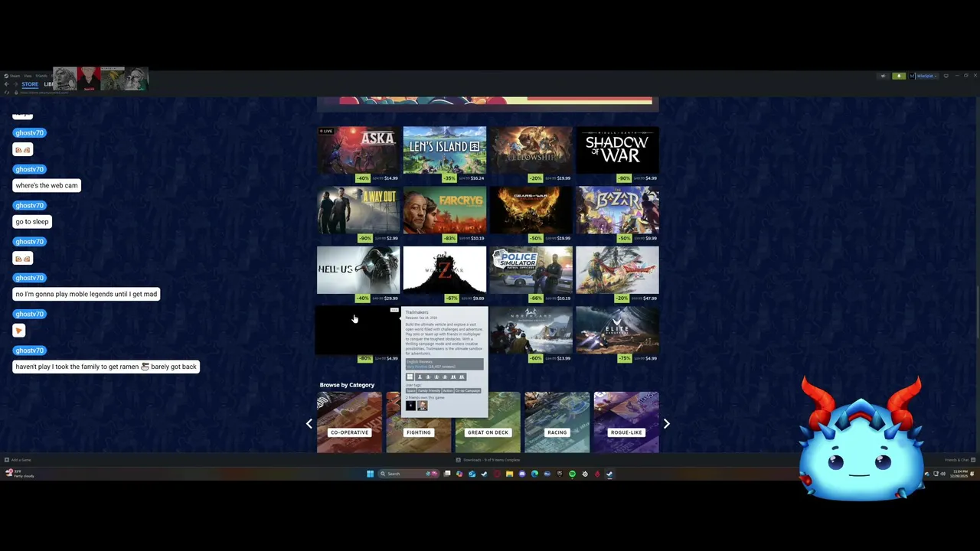Open the green notifications bell

click(x=899, y=76)
